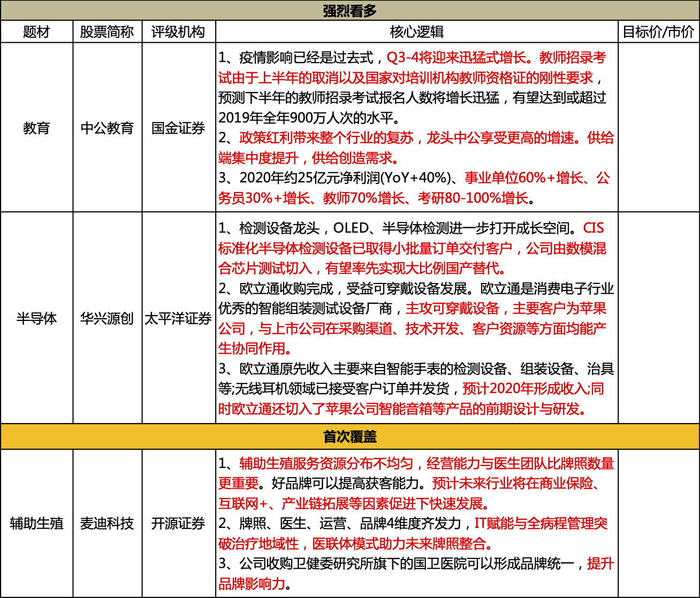Click the 教育 theme cell
This screenshot has width=700, height=598.
(37, 128)
